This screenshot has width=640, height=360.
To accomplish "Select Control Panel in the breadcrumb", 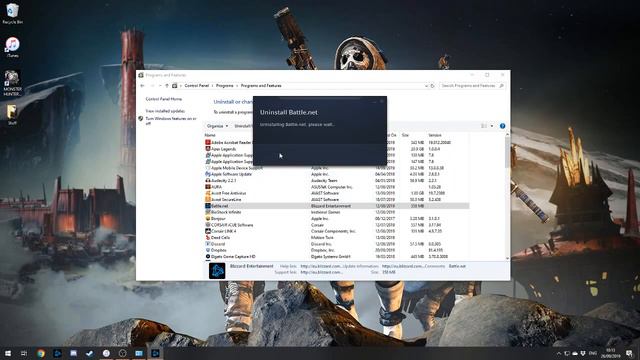I will (x=196, y=86).
